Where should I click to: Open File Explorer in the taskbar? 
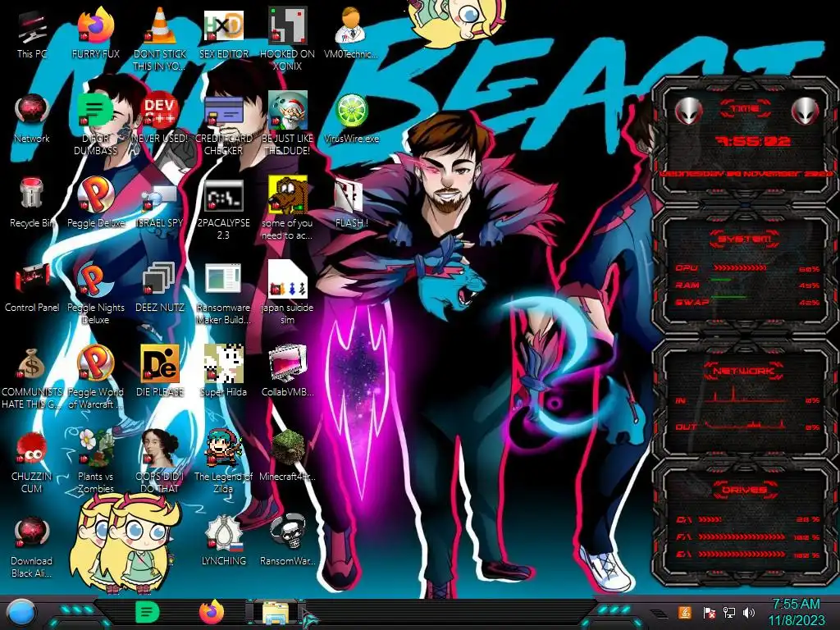(x=276, y=613)
